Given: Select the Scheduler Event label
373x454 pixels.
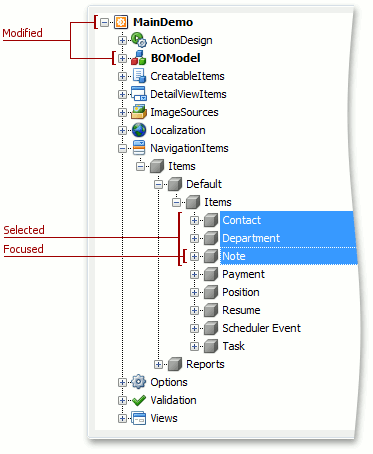Looking at the screenshot, I should pyautogui.click(x=261, y=328).
